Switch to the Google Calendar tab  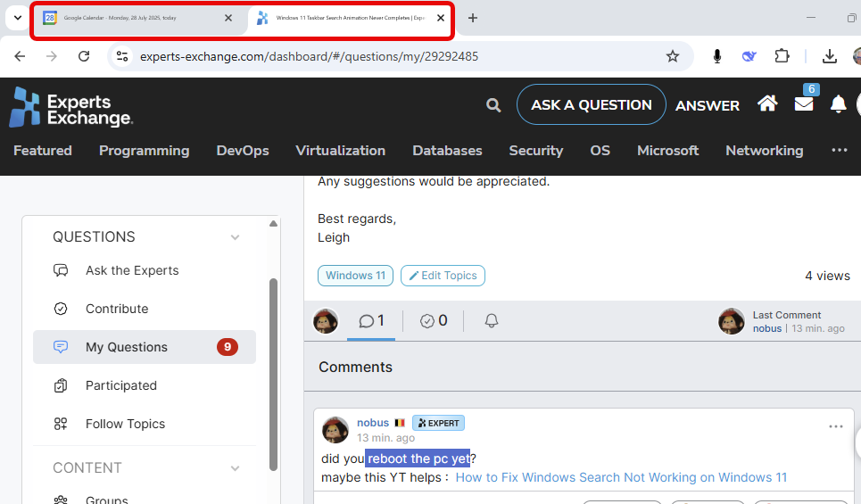[137, 18]
